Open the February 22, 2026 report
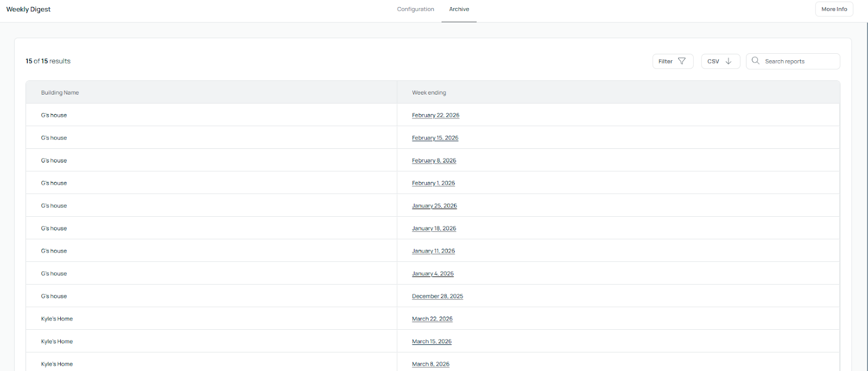Image resolution: width=868 pixels, height=371 pixels. (435, 115)
